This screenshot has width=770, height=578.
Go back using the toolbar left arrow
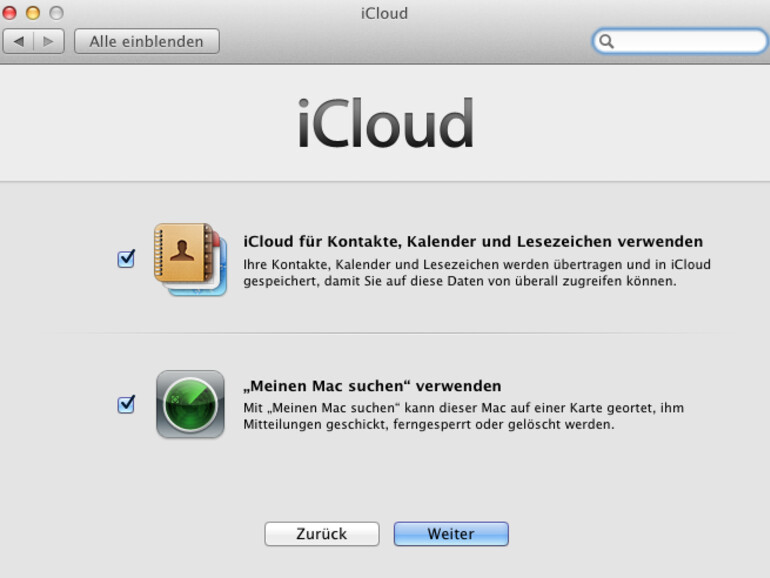pos(19,41)
